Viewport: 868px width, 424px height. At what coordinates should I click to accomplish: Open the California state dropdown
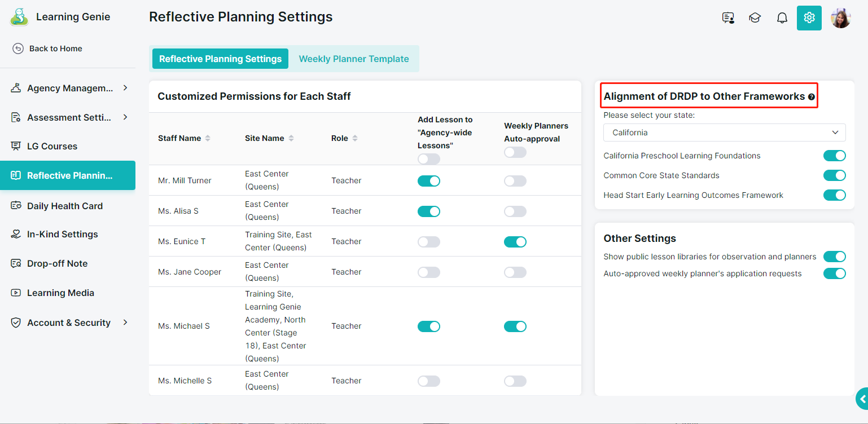click(x=725, y=132)
